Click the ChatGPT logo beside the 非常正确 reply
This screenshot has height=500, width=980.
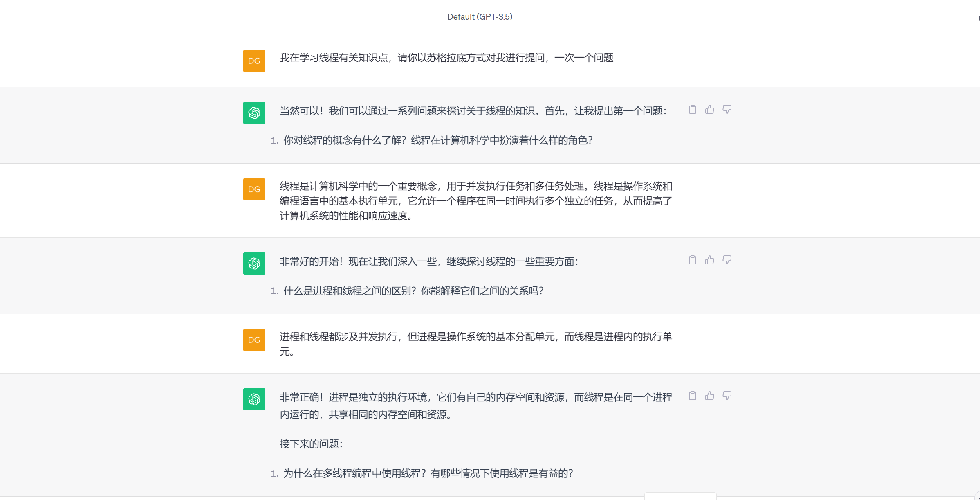point(254,399)
